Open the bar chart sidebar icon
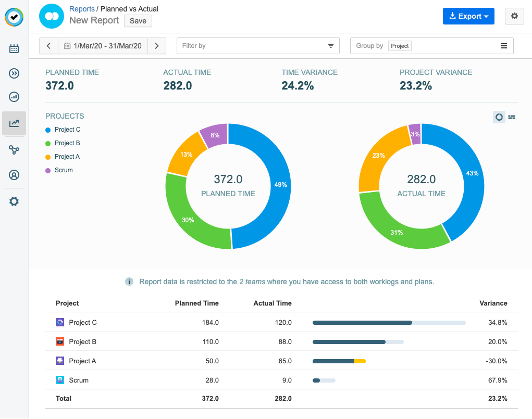Screen dimensions: 532x419 14,97
